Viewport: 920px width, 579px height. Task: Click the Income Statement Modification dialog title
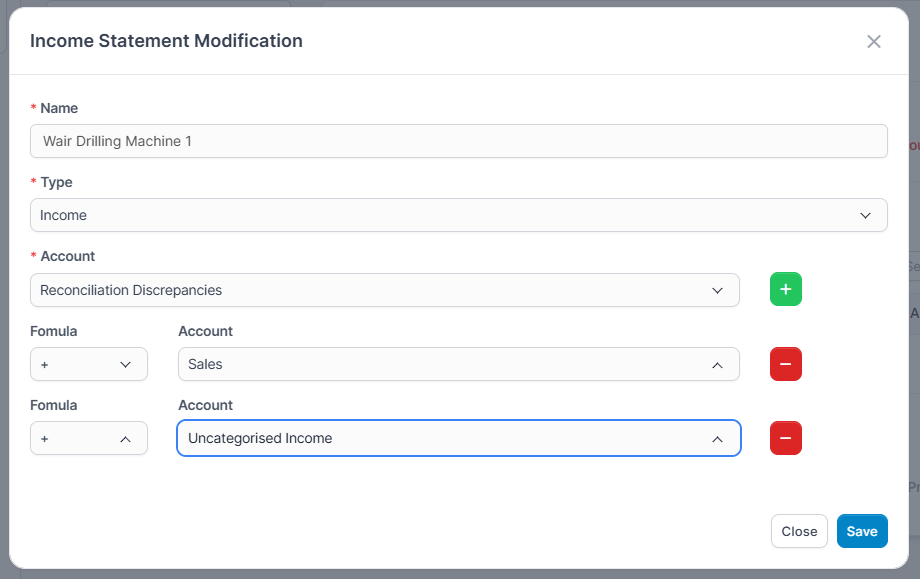point(166,41)
